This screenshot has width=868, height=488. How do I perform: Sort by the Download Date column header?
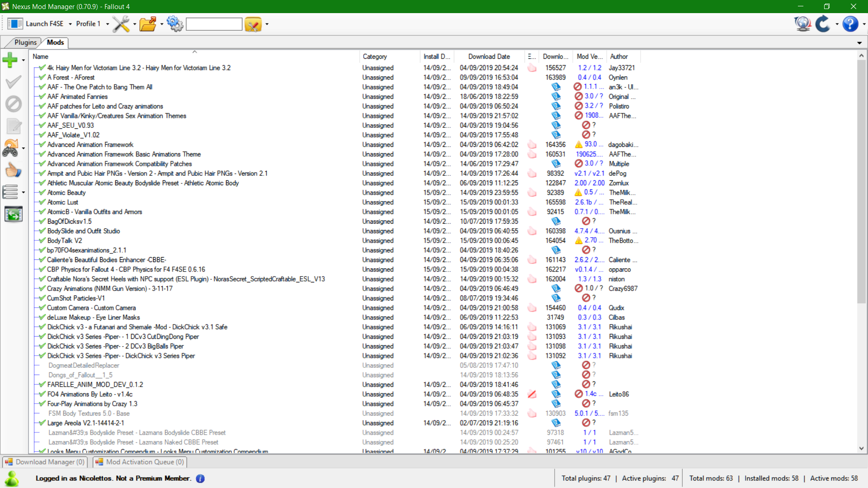489,56
